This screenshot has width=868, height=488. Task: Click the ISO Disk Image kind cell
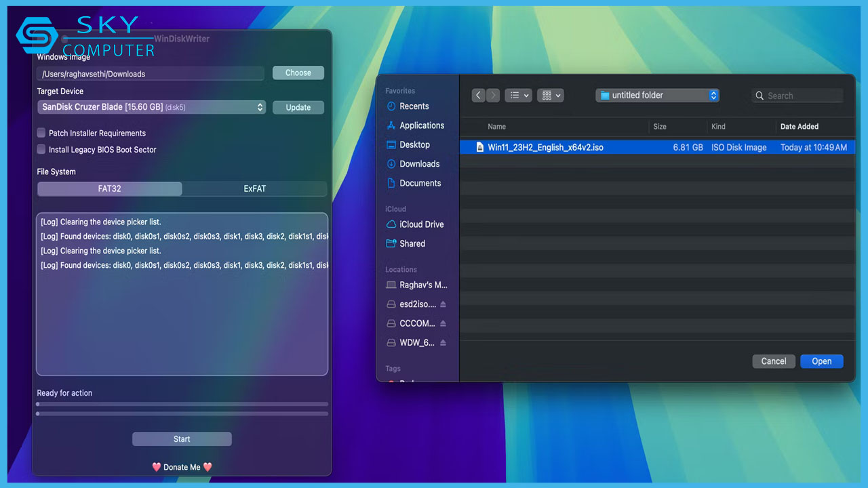coord(739,147)
